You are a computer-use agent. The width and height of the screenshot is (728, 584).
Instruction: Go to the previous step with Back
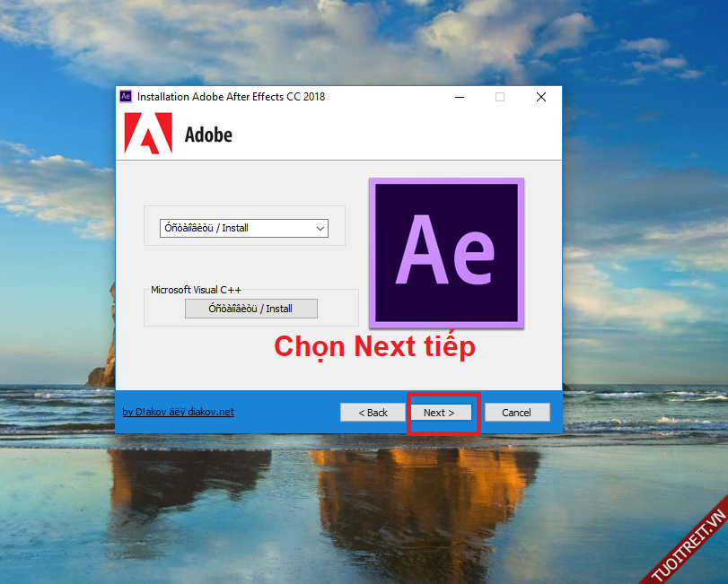pyautogui.click(x=373, y=413)
